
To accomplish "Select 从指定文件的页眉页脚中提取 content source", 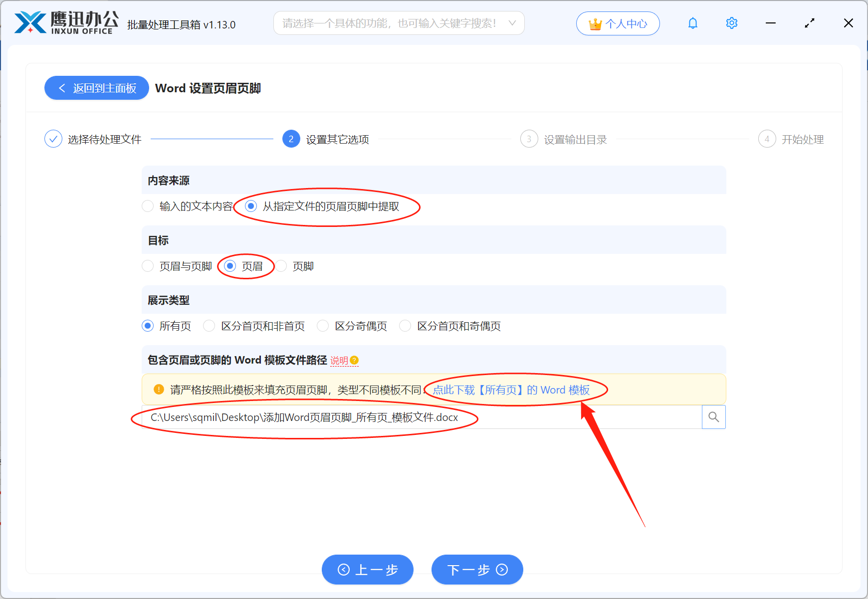I will (x=250, y=206).
